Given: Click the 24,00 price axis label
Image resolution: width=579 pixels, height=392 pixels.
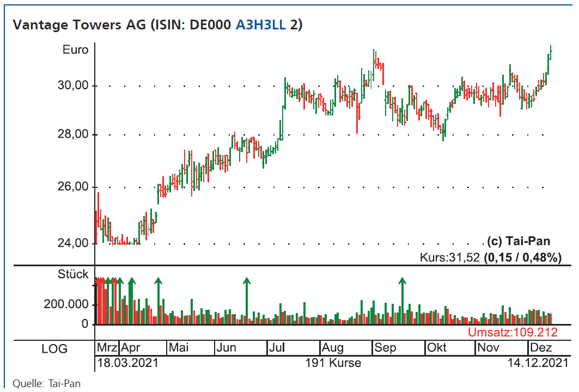Looking at the screenshot, I should point(73,243).
